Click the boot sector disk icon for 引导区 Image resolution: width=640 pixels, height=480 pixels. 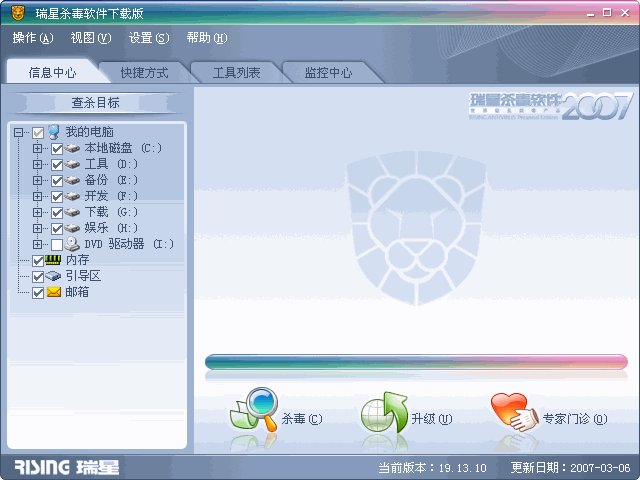click(x=53, y=276)
